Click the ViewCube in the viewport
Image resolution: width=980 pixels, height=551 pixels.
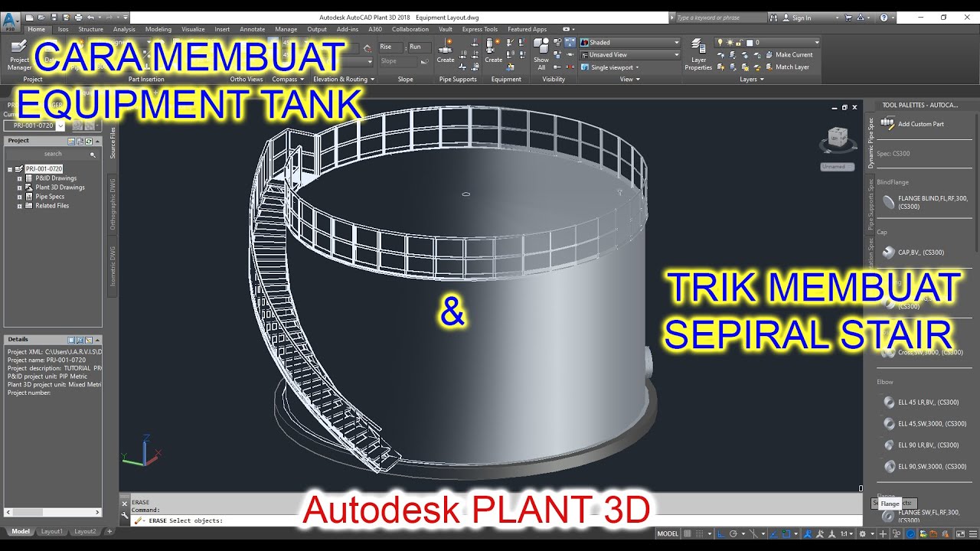[x=838, y=139]
